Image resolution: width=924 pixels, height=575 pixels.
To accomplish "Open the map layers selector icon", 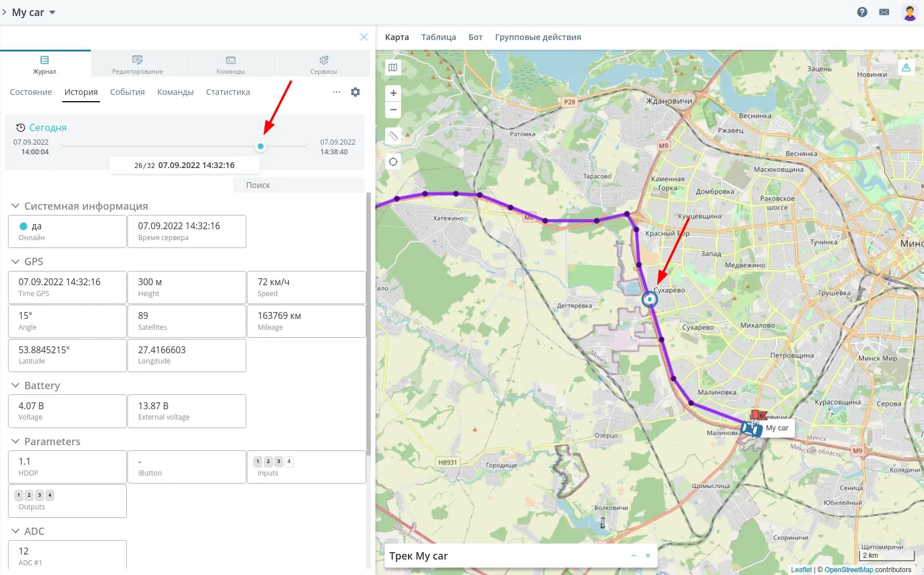I will (393, 67).
